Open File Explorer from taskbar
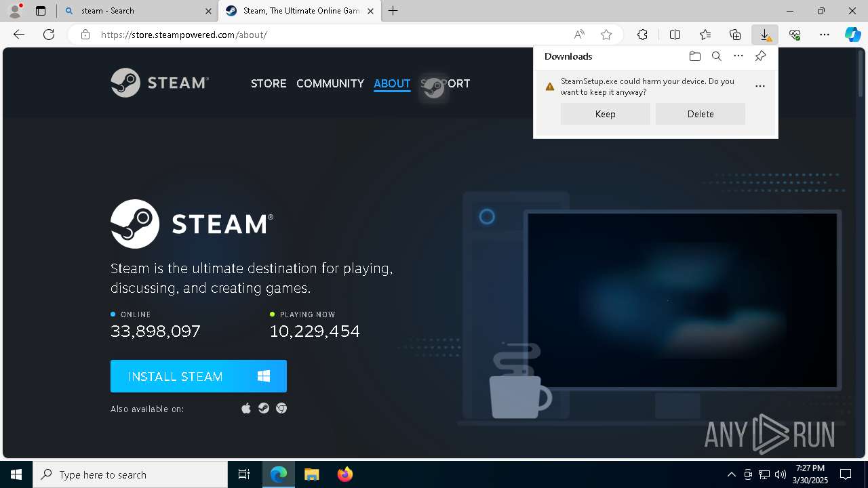 [311, 474]
